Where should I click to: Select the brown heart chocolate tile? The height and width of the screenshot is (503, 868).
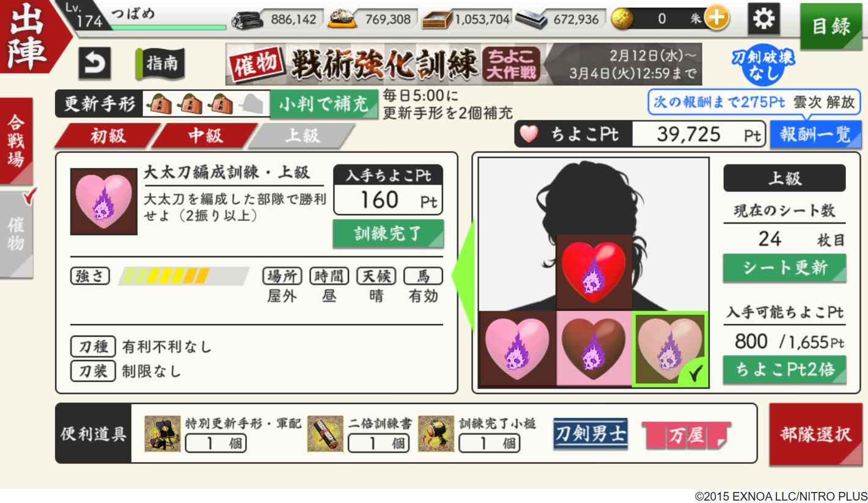tap(594, 348)
